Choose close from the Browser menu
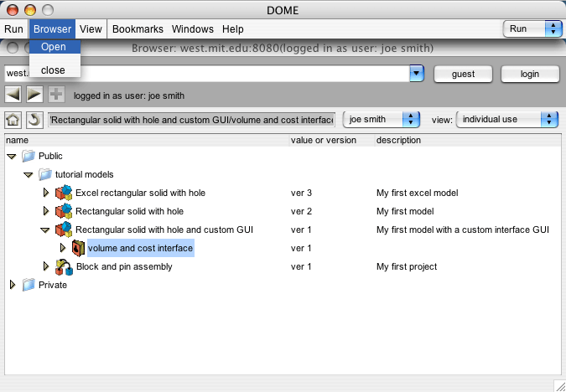Image resolution: width=566 pixels, height=392 pixels. 55,70
